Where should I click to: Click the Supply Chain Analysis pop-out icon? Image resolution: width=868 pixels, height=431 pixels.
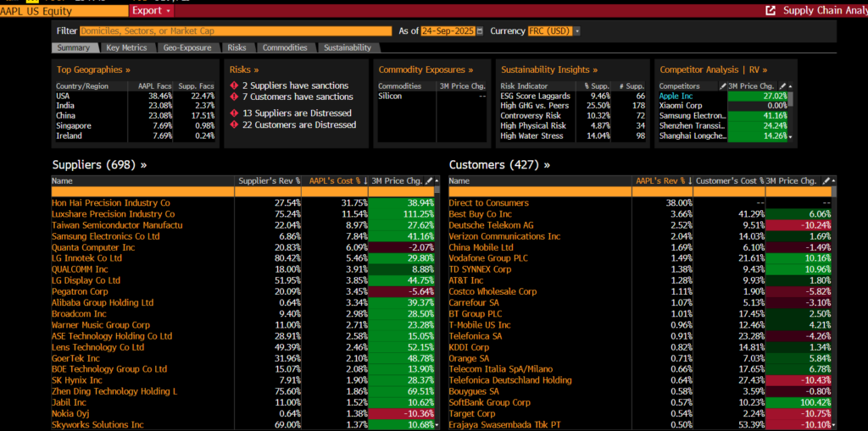(x=771, y=10)
